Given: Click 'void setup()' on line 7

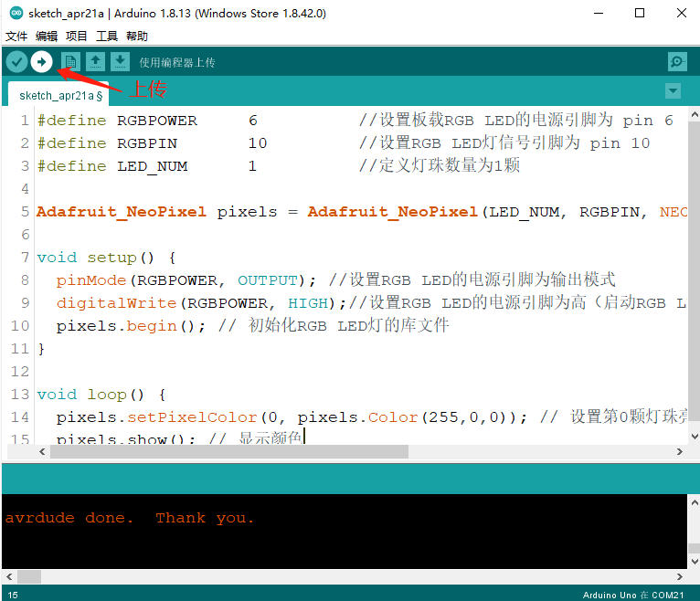Looking at the screenshot, I should coord(96,258).
